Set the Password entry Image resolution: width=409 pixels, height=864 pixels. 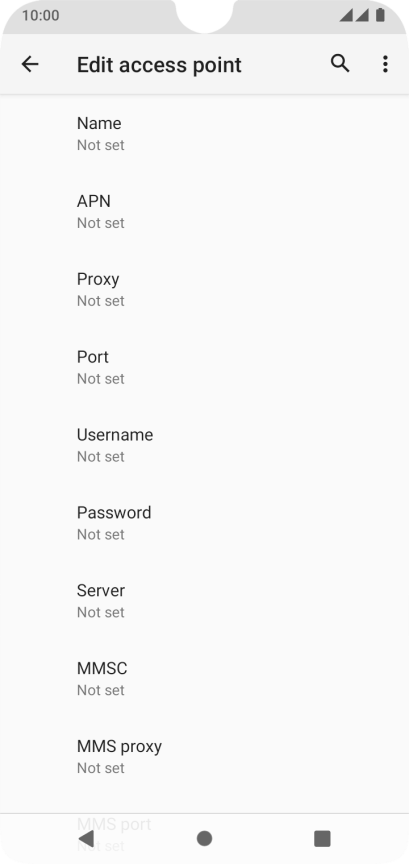pyautogui.click(x=204, y=523)
